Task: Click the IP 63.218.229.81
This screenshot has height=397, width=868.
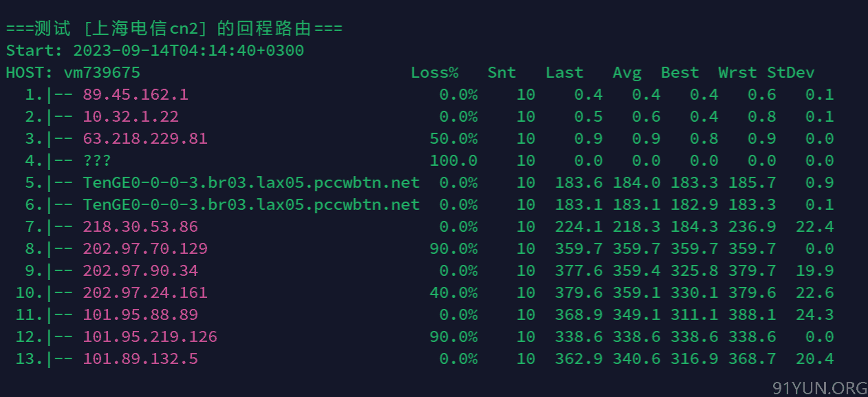Action: click(145, 138)
